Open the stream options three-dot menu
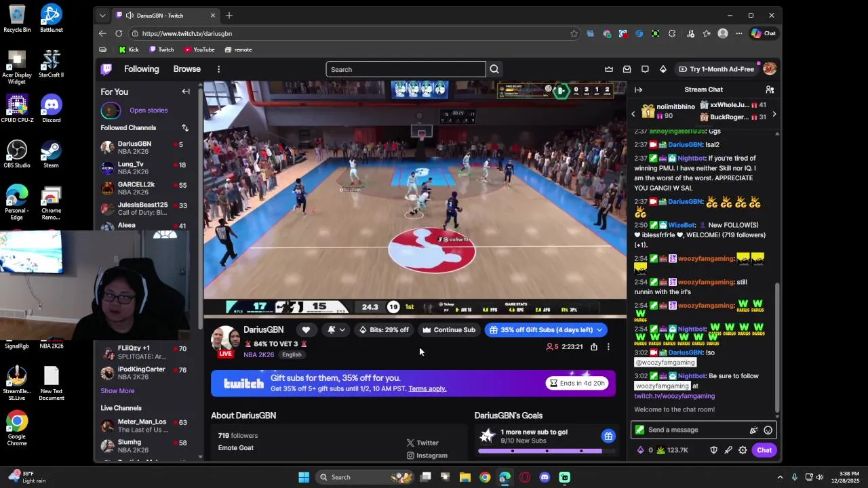This screenshot has height=488, width=868. 608,347
